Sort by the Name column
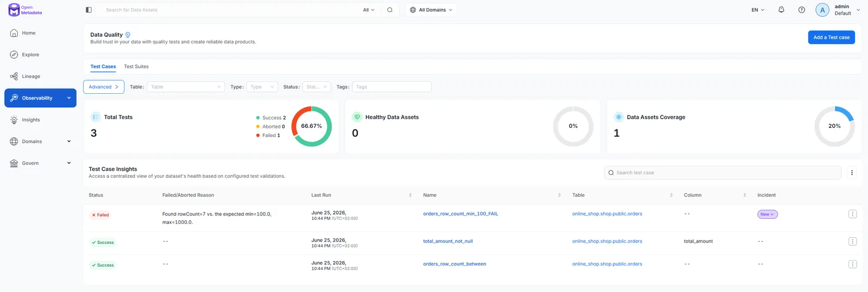This screenshot has height=292, width=868. (x=559, y=195)
